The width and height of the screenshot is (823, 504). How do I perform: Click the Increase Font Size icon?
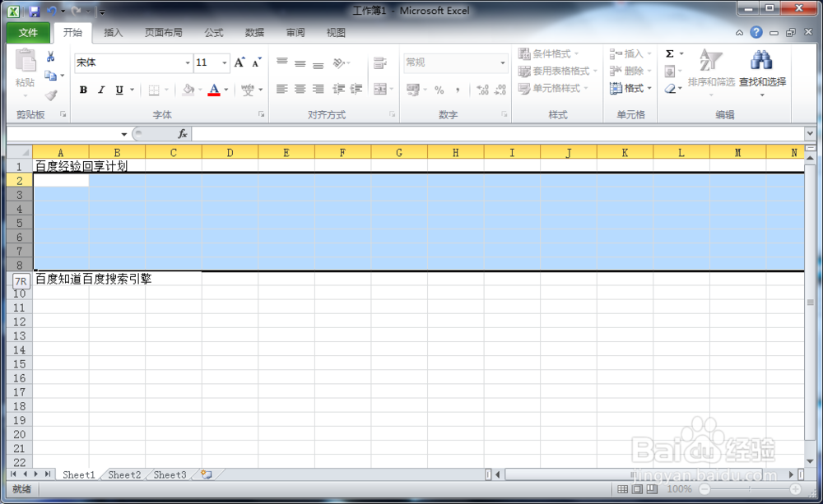click(x=239, y=62)
